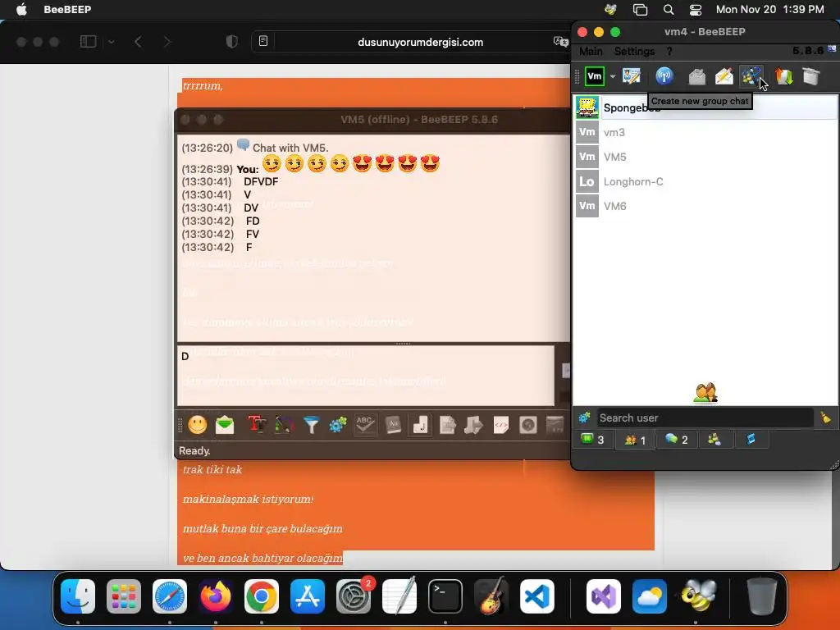Click the two-users icon at the list bottom
The image size is (840, 630).
coord(705,393)
